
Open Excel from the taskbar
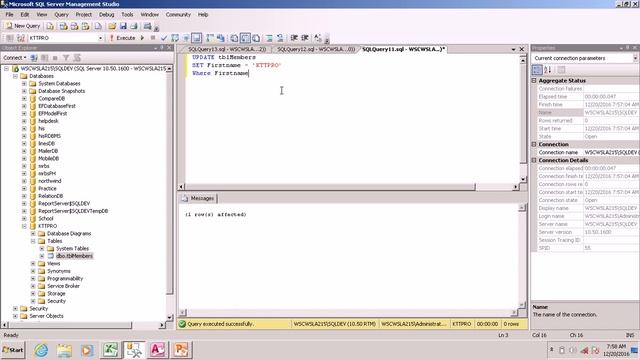click(110, 350)
